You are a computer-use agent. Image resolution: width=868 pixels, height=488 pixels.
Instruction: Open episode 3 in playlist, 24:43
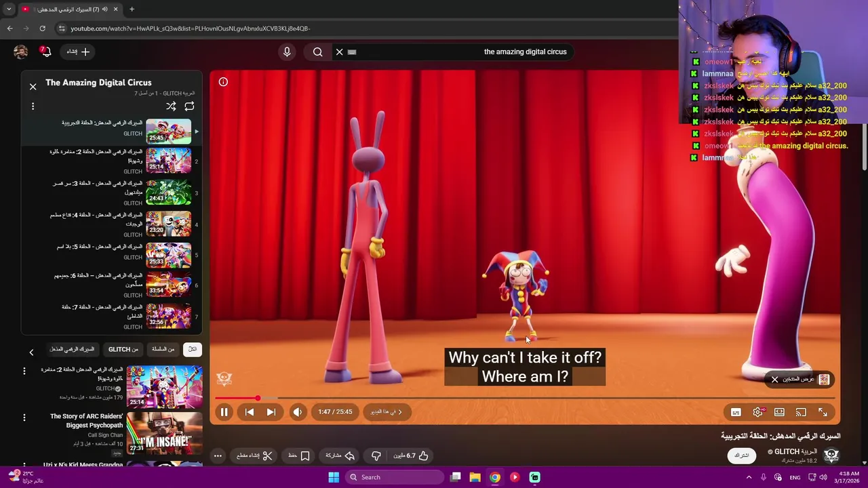click(x=168, y=192)
